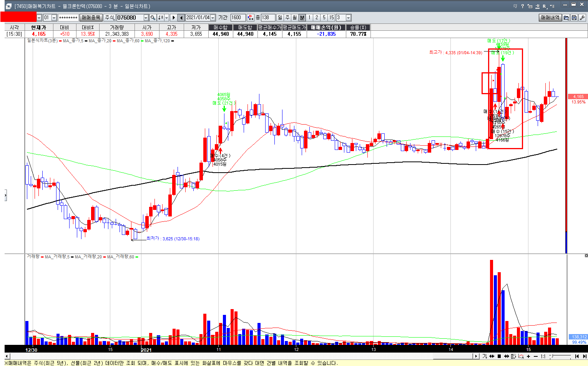The width and height of the screenshot is (588, 366).
Task: Select the 1 minute interval button
Action: pos(309,18)
